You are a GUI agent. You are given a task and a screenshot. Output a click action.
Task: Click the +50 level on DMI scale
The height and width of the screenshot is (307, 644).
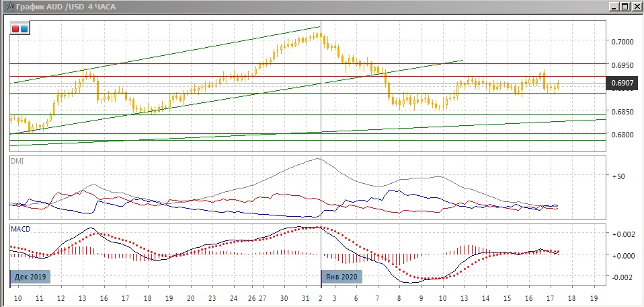tap(618, 176)
